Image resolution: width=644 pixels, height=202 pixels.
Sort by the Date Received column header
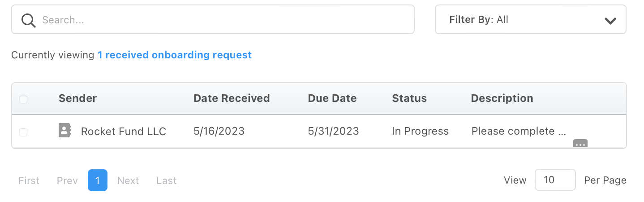coord(232,98)
